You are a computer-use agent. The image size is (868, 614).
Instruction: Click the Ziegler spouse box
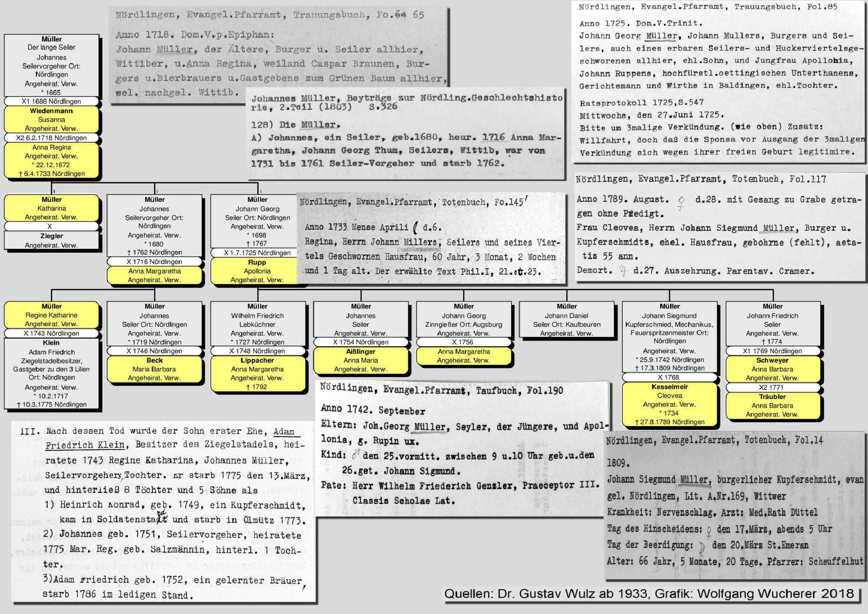click(52, 240)
